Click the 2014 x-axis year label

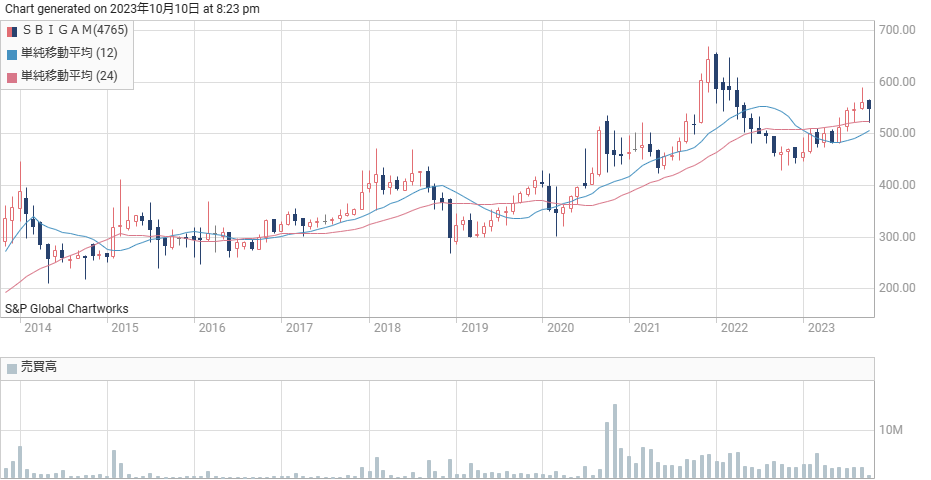click(38, 328)
